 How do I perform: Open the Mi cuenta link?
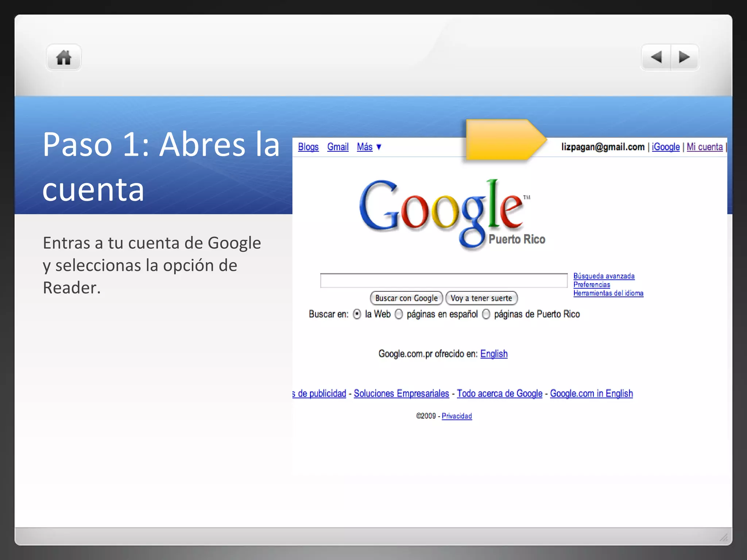pos(705,147)
